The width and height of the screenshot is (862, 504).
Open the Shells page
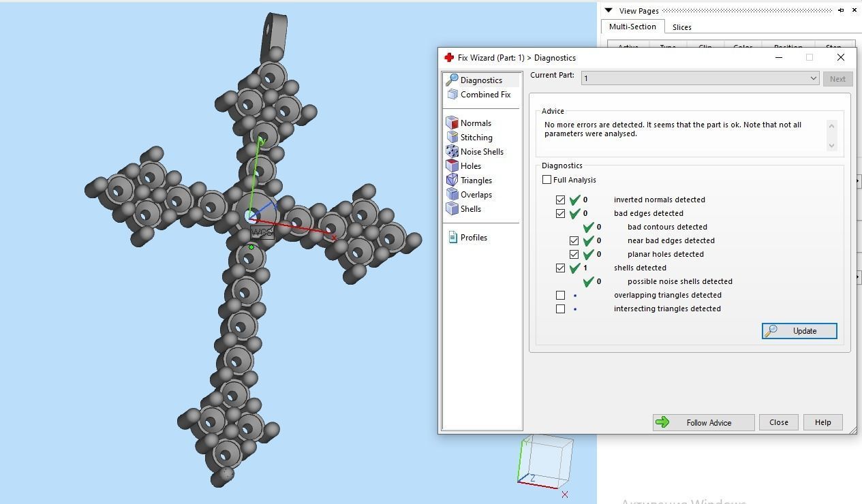coord(464,209)
